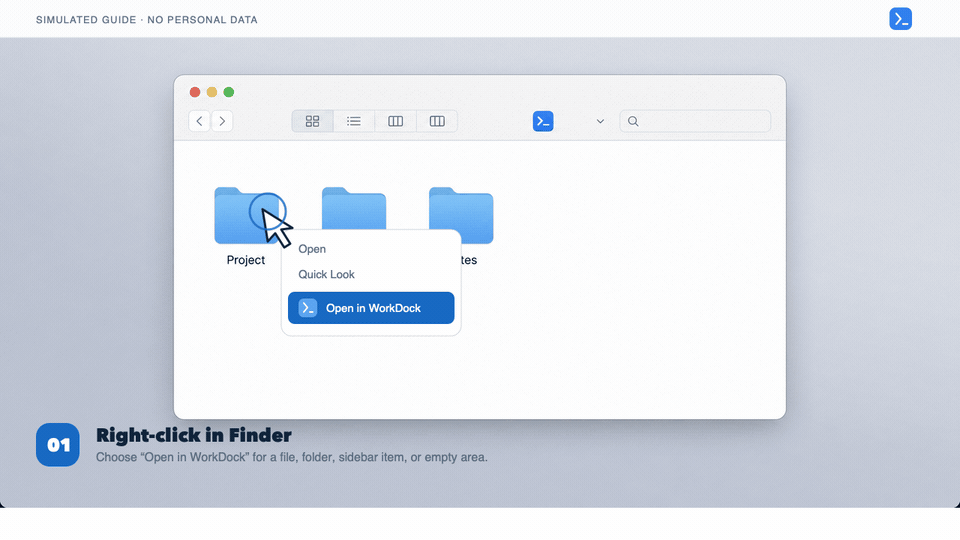Click the WorkDock button in the Finder toolbar
This screenshot has height=540, width=960.
[x=543, y=121]
